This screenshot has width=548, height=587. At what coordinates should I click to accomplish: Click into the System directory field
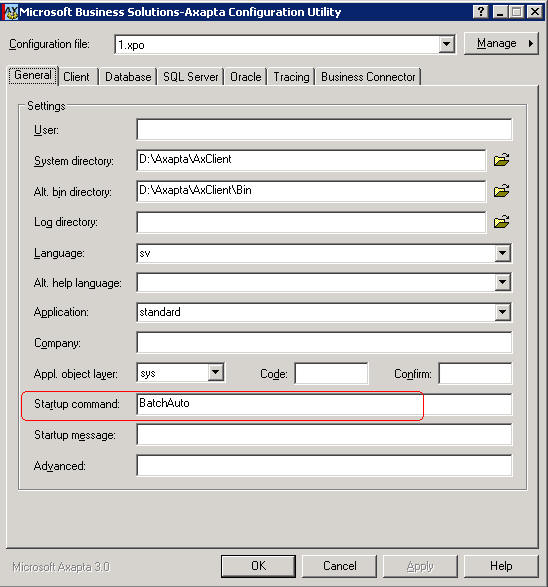pos(311,160)
